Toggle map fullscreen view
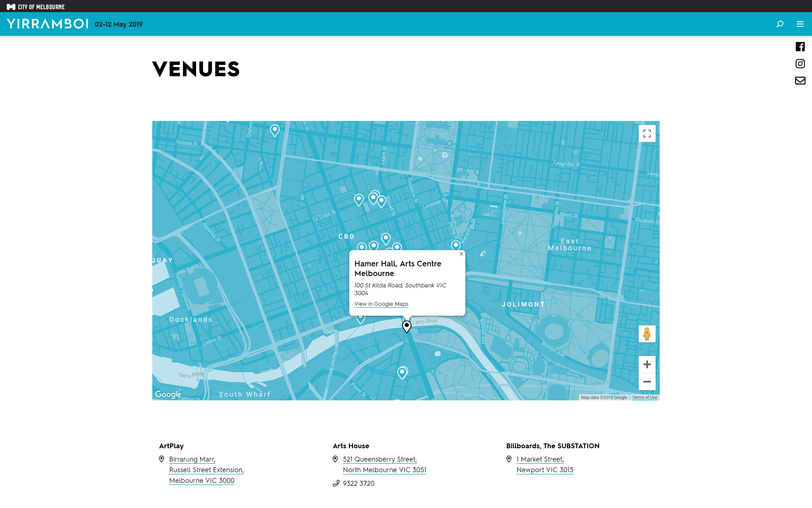 647,133
